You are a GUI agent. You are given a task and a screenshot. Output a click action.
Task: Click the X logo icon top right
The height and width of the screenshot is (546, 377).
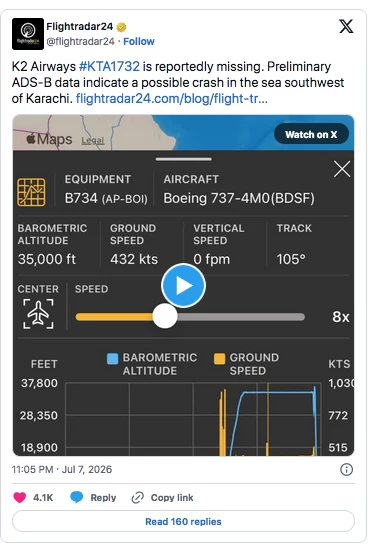[346, 26]
